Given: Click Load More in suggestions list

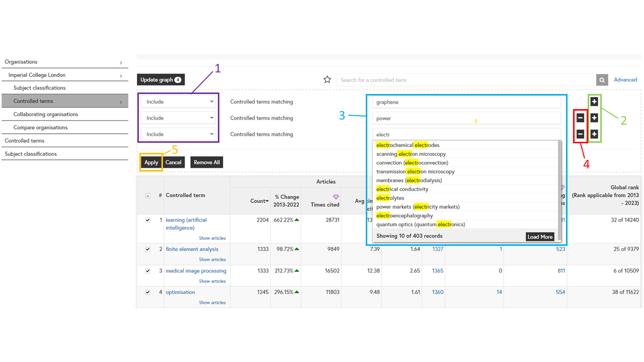Looking at the screenshot, I should tap(540, 237).
